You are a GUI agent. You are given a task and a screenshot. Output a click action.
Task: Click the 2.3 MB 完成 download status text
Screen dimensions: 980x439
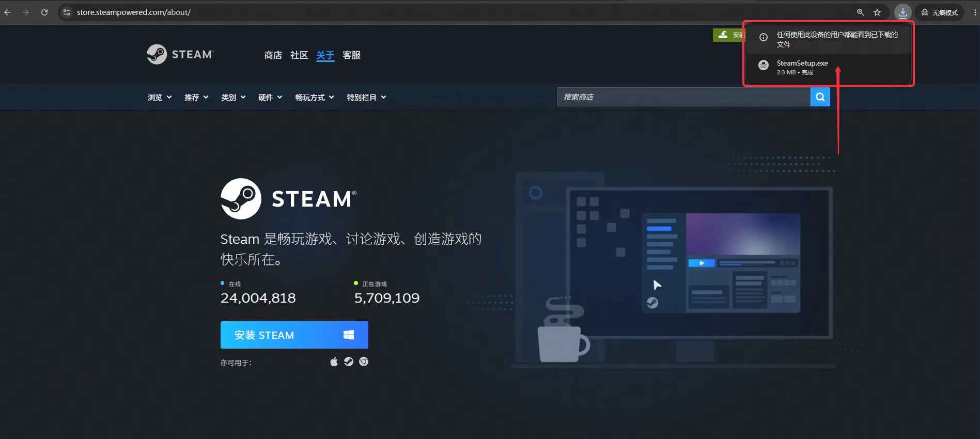(x=795, y=72)
